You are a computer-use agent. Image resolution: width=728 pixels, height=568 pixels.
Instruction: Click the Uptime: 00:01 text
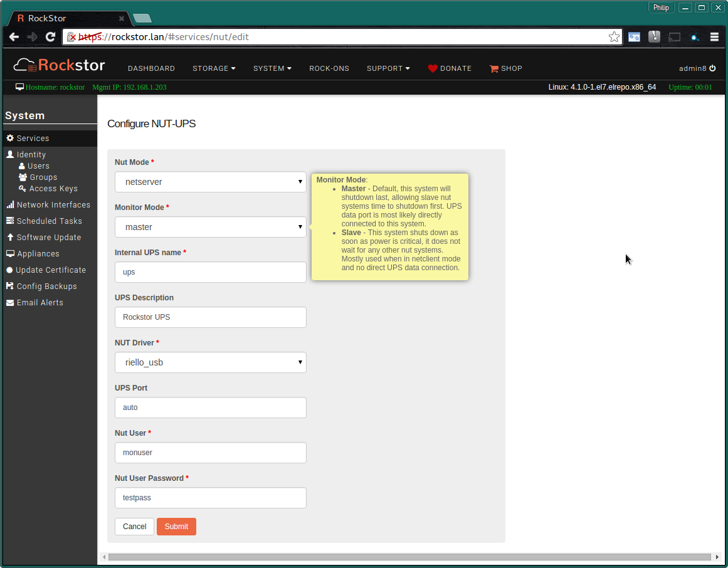click(690, 87)
